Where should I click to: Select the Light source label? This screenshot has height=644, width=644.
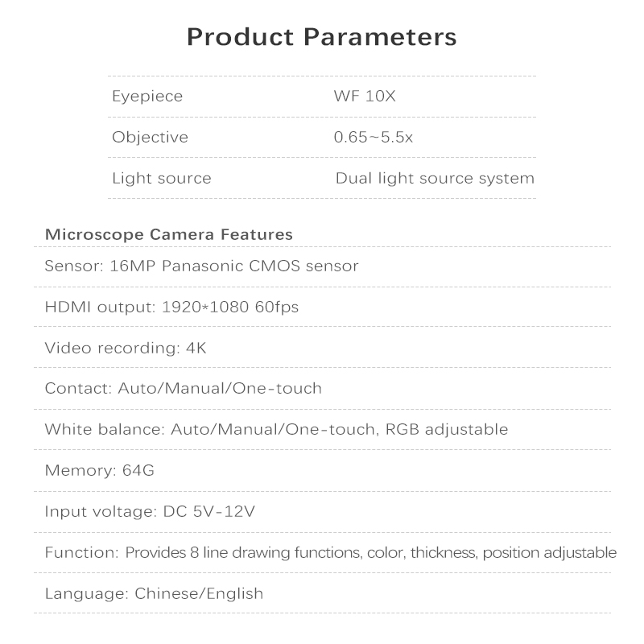point(162,178)
